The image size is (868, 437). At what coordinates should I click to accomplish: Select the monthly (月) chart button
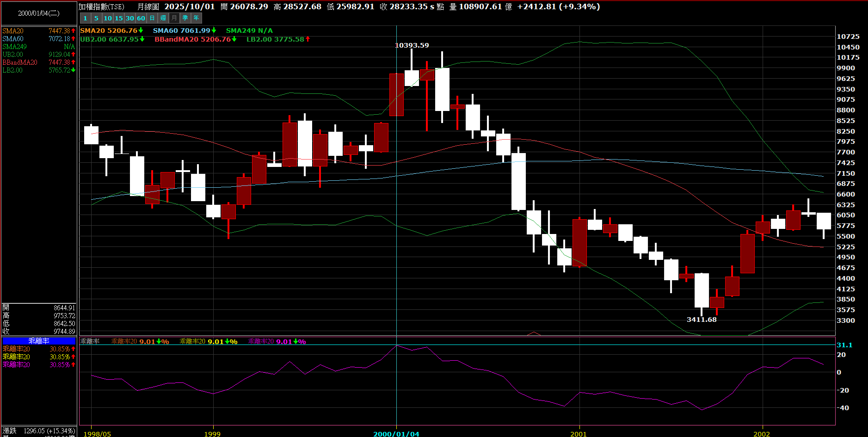174,18
